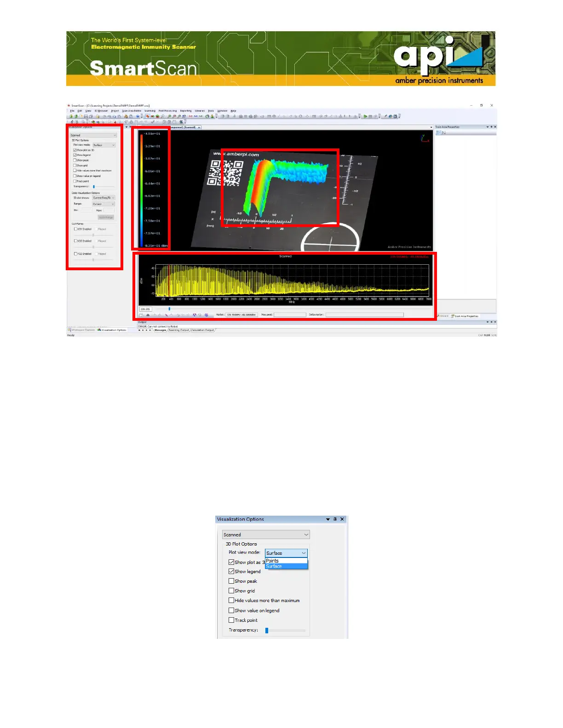This screenshot has height=728, width=563.
Task: Adjust the Transparency slider in the enlarged panel
Action: coord(285,631)
